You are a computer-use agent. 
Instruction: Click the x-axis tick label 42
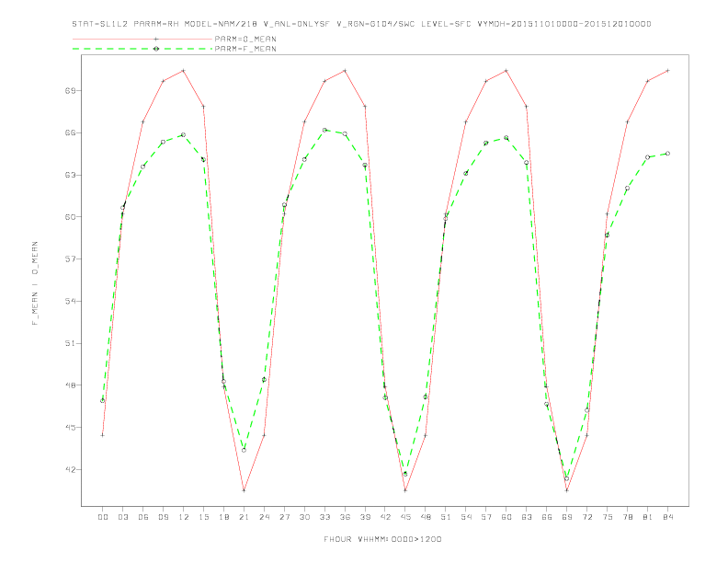pyautogui.click(x=385, y=517)
